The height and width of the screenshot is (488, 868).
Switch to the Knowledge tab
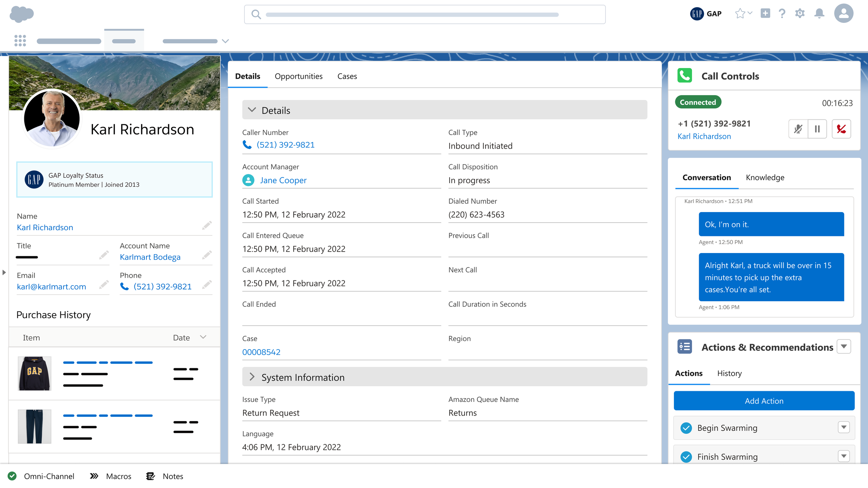(765, 177)
